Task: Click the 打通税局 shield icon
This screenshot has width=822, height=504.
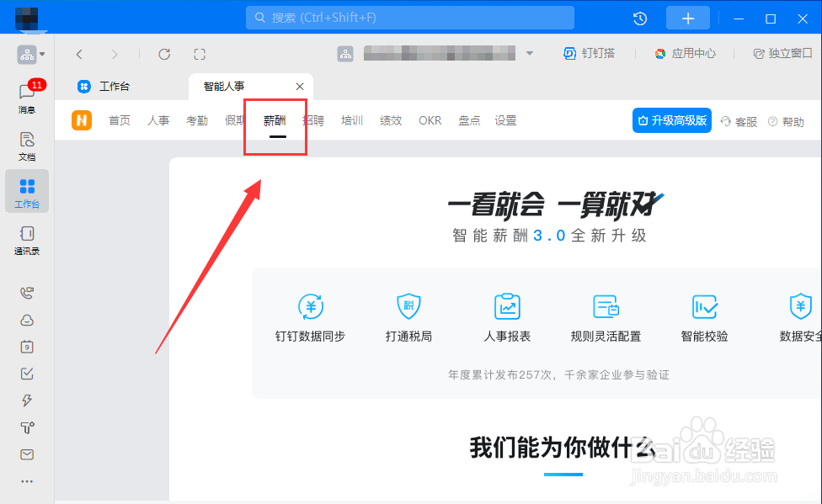Action: (x=409, y=306)
